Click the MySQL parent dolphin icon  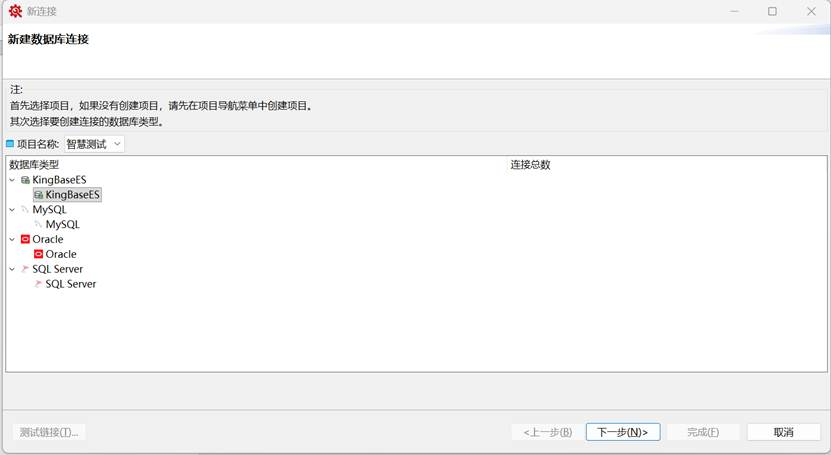pos(25,210)
